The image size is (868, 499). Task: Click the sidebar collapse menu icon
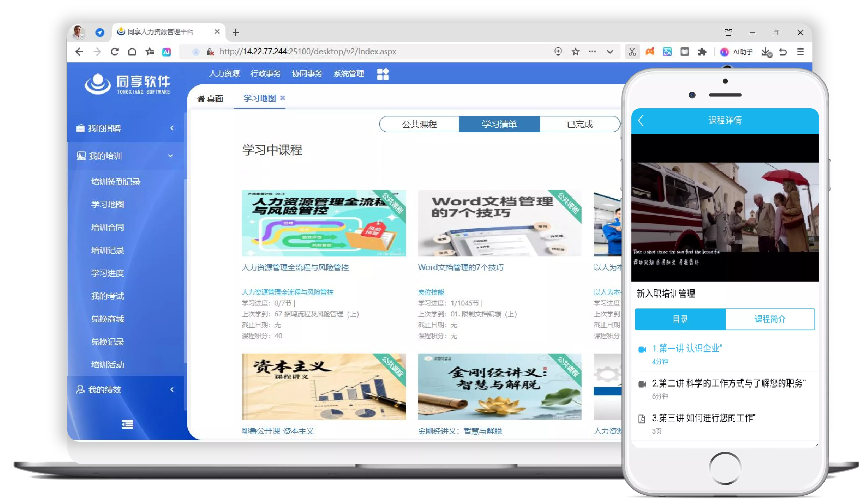pos(127,424)
